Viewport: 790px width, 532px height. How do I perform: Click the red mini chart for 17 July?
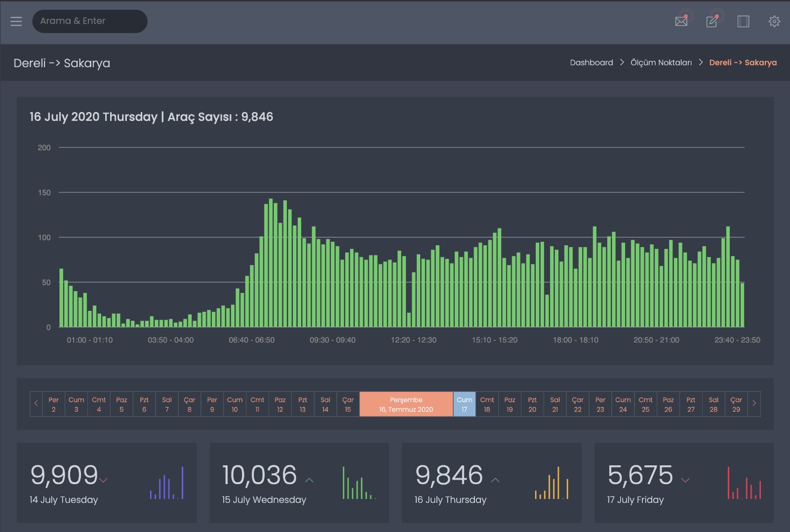click(x=744, y=483)
